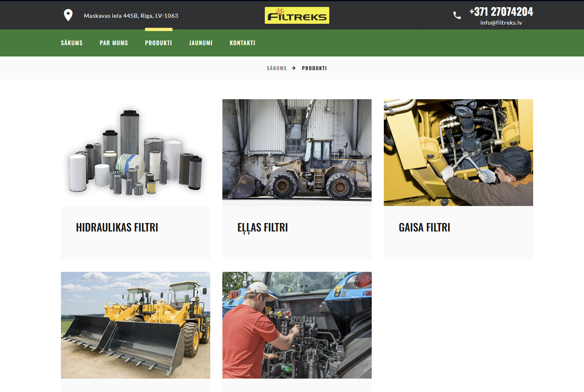The height and width of the screenshot is (392, 584).
Task: Call phone number +371 27074204
Action: click(501, 12)
